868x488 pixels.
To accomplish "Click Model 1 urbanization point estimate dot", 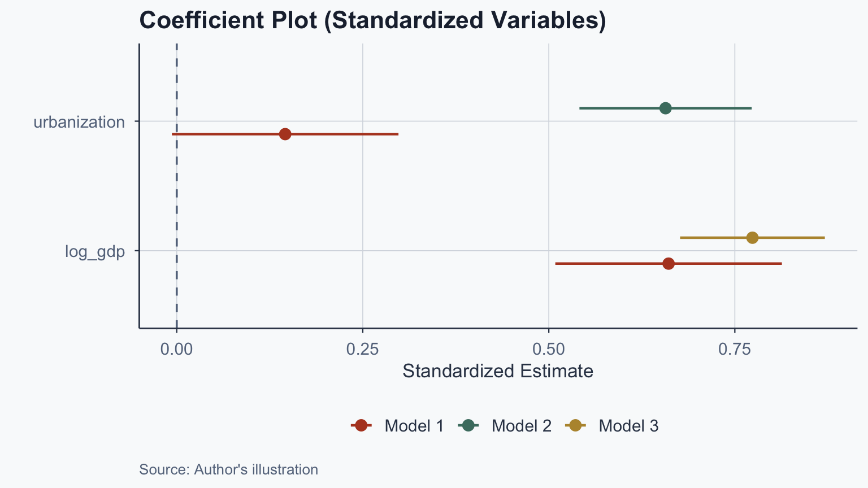I will [285, 134].
